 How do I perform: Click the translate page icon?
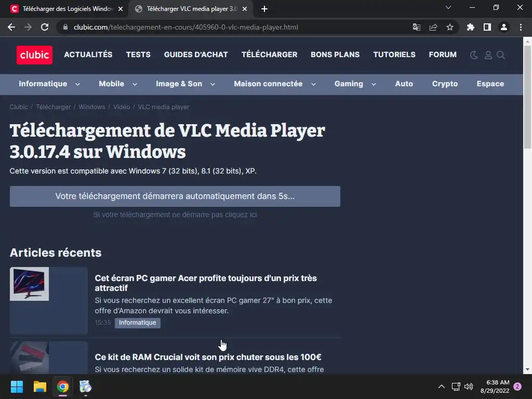click(x=416, y=27)
